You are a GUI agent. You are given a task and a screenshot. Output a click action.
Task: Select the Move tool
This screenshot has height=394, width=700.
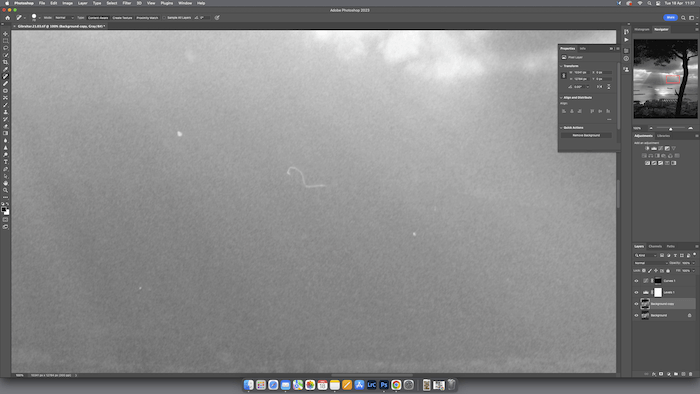5,34
